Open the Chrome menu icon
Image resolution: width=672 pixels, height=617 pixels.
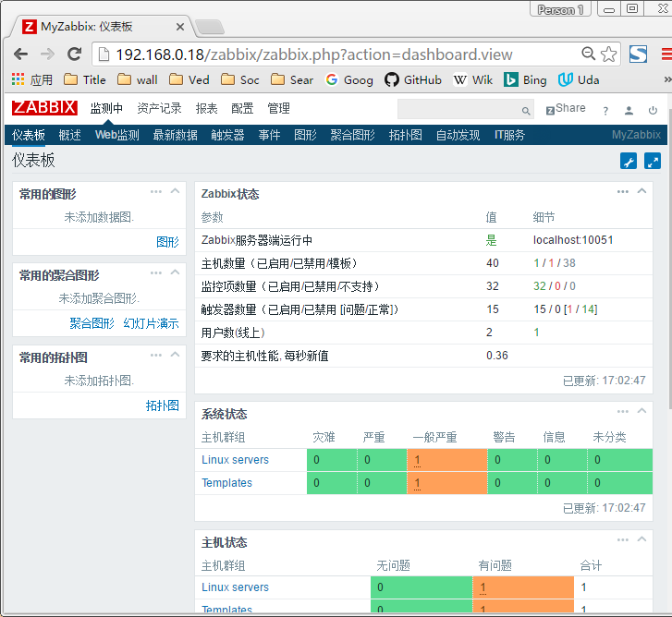(666, 54)
